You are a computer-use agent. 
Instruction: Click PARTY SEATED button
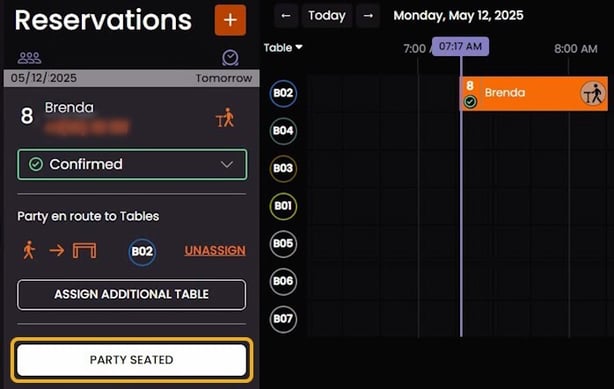point(132,360)
